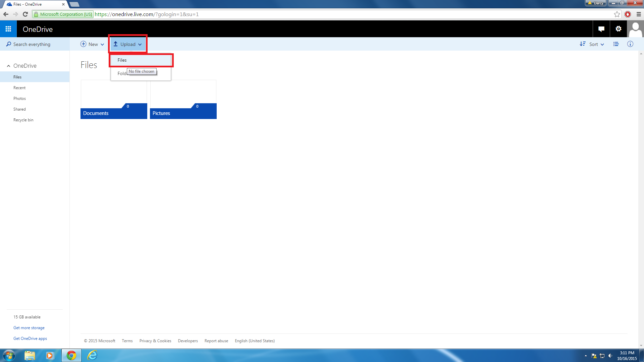Open the account profile picture

click(x=635, y=29)
